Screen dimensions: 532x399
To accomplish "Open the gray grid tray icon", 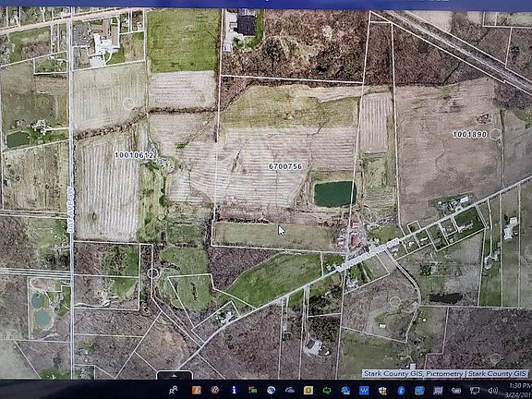I will (438, 390).
